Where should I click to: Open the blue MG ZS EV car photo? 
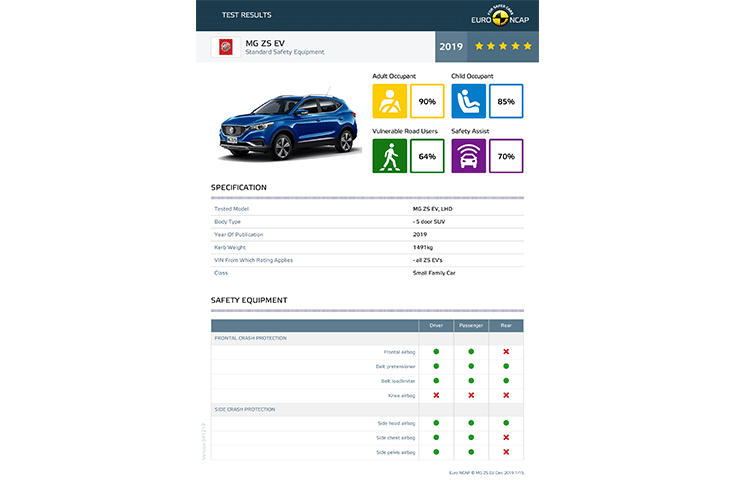(x=288, y=124)
